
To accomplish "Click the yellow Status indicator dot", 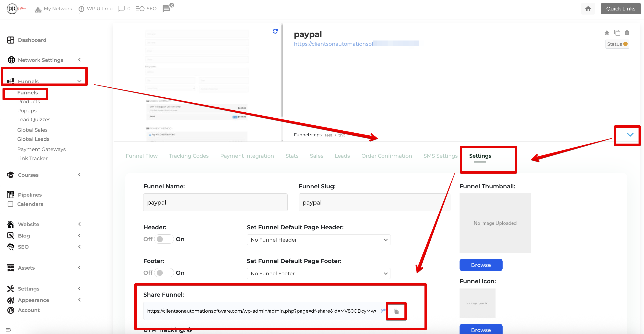I will coord(625,44).
